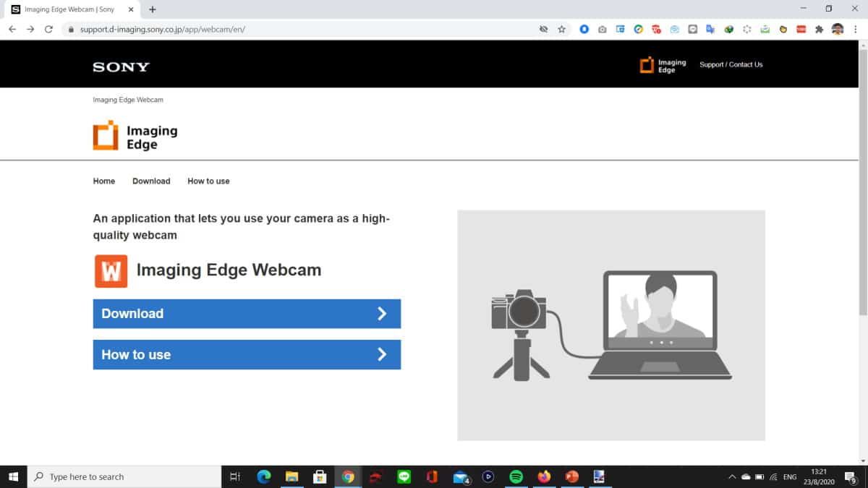Image resolution: width=868 pixels, height=488 pixels.
Task: Select the Download navigation item
Action: click(x=151, y=181)
